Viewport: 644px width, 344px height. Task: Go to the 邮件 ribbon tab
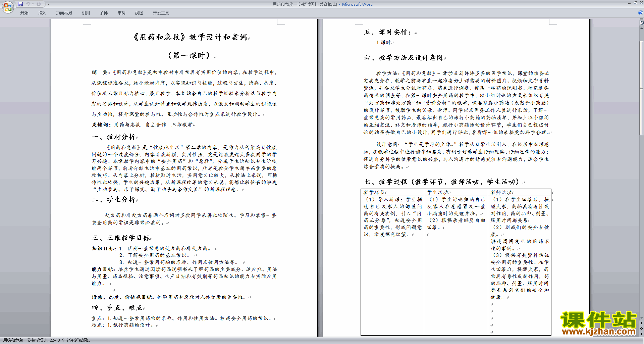point(104,13)
